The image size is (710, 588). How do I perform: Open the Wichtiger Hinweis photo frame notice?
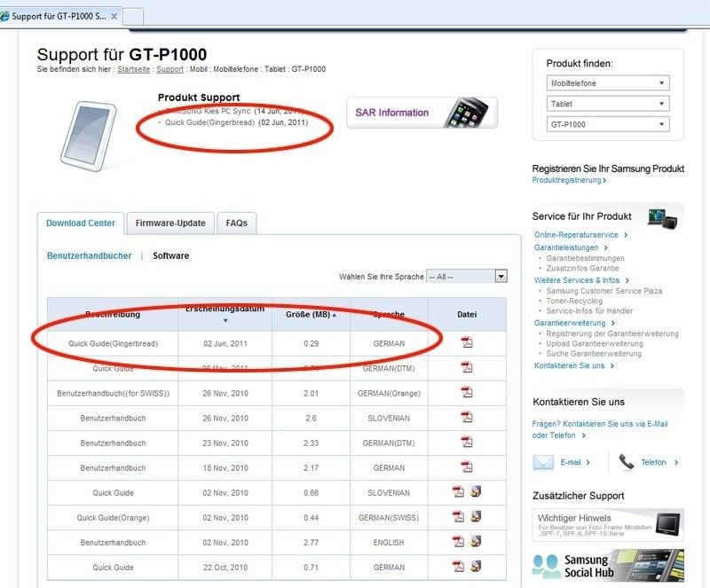tap(608, 525)
